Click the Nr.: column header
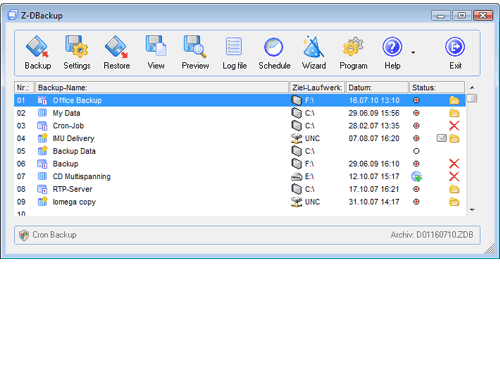 [x=24, y=87]
